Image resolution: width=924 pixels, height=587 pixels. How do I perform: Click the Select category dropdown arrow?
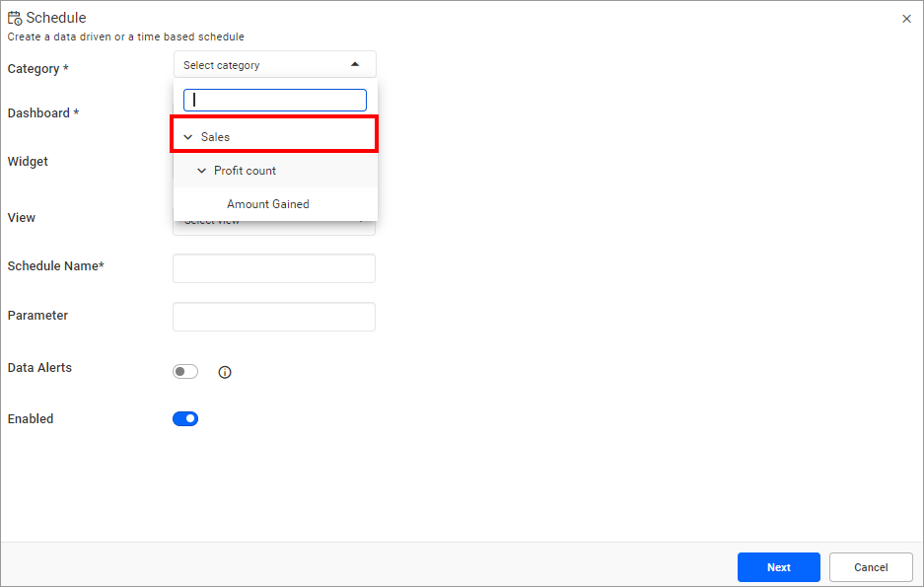(355, 63)
